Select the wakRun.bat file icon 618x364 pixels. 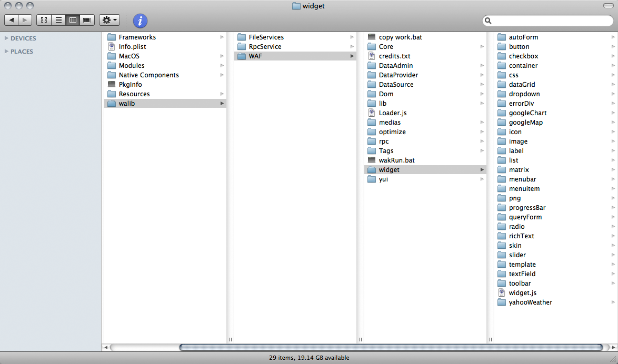point(372,160)
